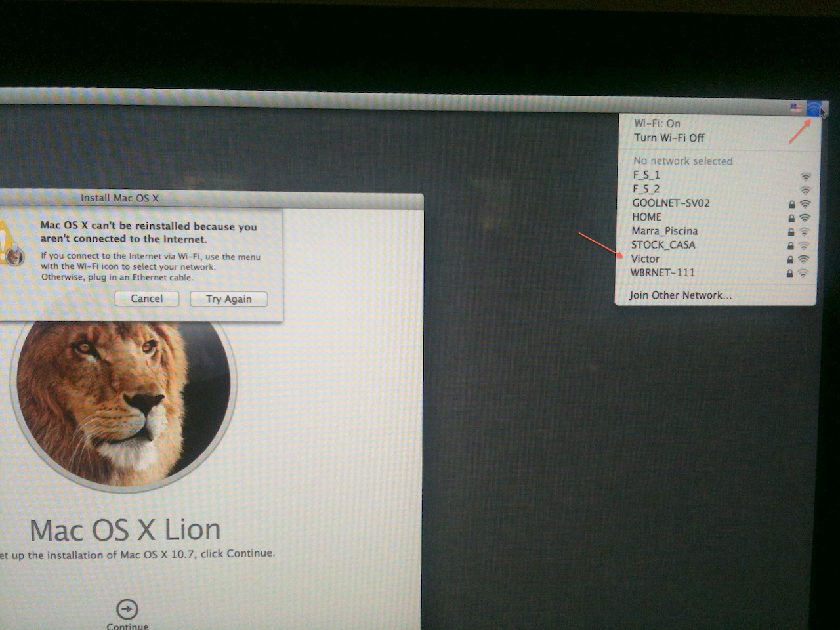840x630 pixels.
Task: Click the 'can't be reinstalled' alert heading
Action: (148, 232)
